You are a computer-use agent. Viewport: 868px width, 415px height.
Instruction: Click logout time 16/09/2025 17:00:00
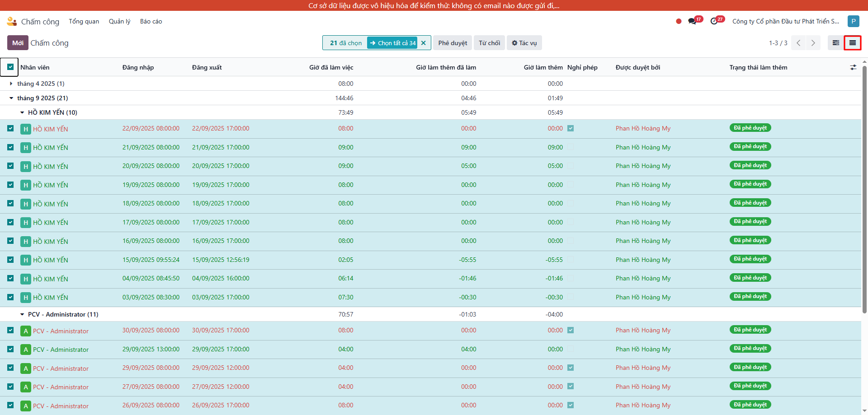pos(221,241)
